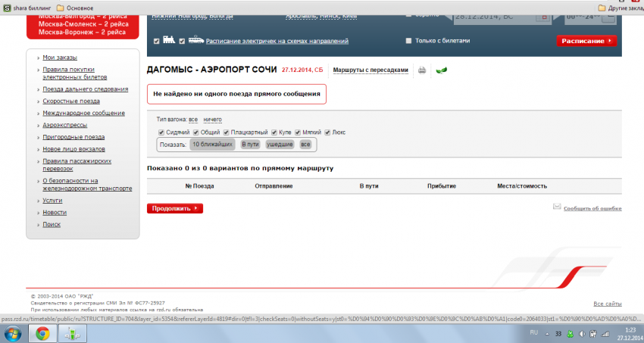Toggle the 'Плацкартный' checkbox
Viewport: 644px width, 343px height.
tap(225, 132)
